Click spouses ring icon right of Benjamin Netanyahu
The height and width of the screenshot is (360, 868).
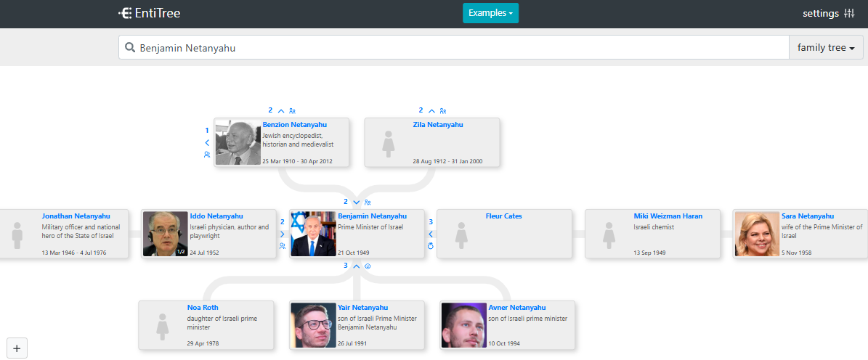tap(431, 246)
